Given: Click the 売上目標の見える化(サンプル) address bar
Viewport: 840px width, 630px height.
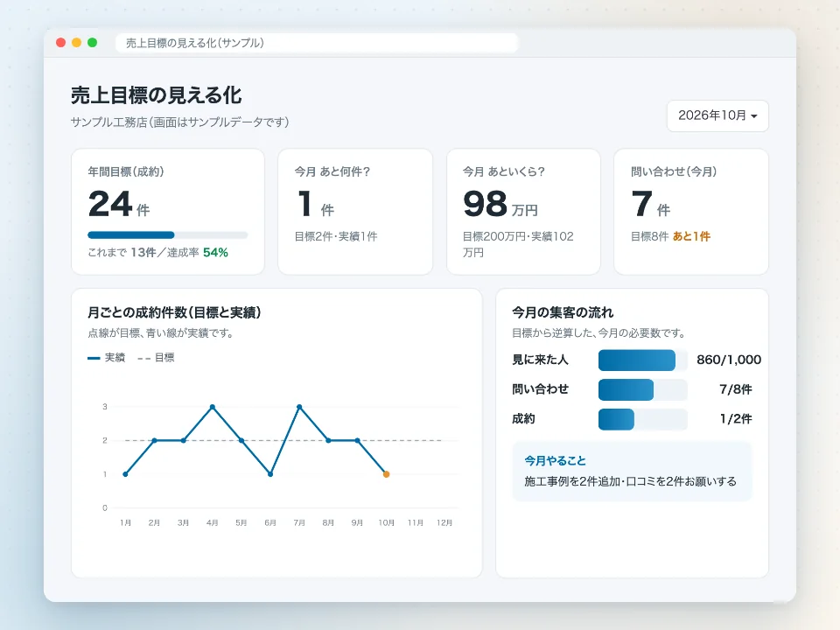Looking at the screenshot, I should coord(317,43).
